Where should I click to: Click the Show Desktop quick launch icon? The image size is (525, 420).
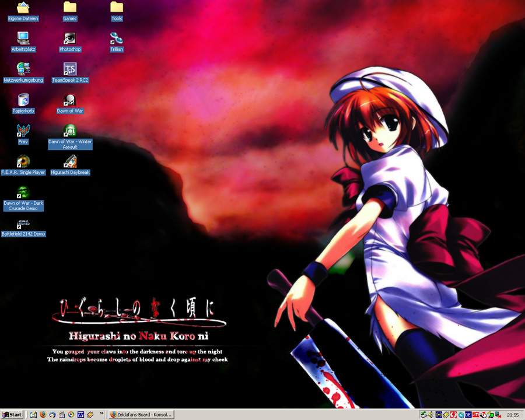pyautogui.click(x=33, y=415)
